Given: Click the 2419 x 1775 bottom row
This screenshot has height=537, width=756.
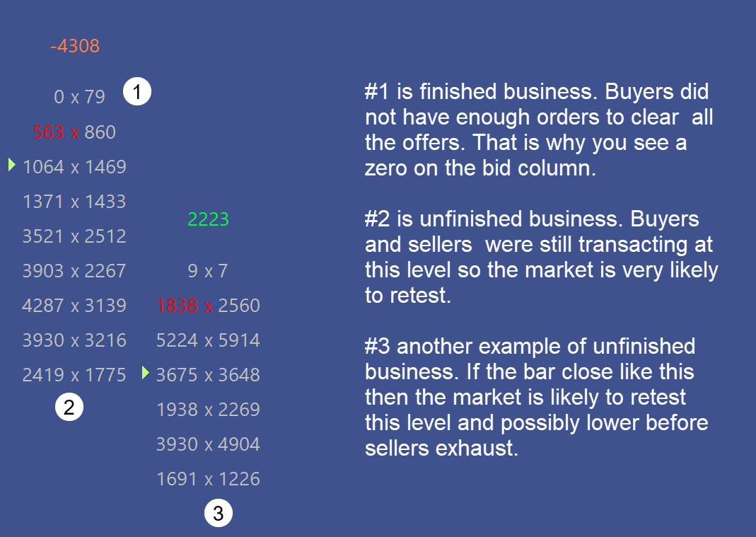Looking at the screenshot, I should click(74, 375).
